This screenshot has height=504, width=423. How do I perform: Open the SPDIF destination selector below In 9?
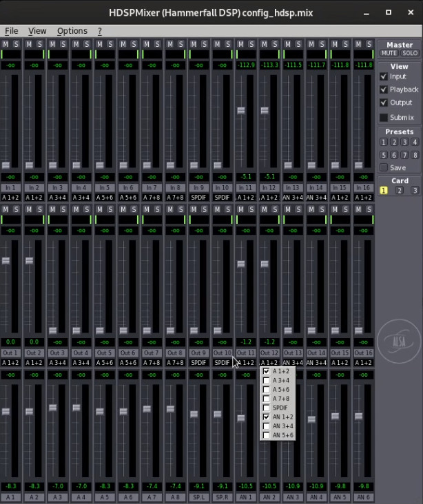tap(198, 198)
